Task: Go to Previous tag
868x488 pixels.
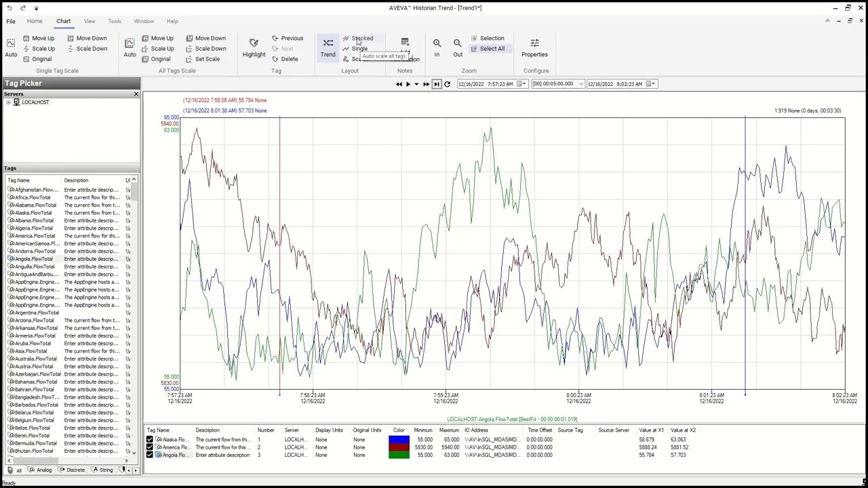Action: point(288,38)
